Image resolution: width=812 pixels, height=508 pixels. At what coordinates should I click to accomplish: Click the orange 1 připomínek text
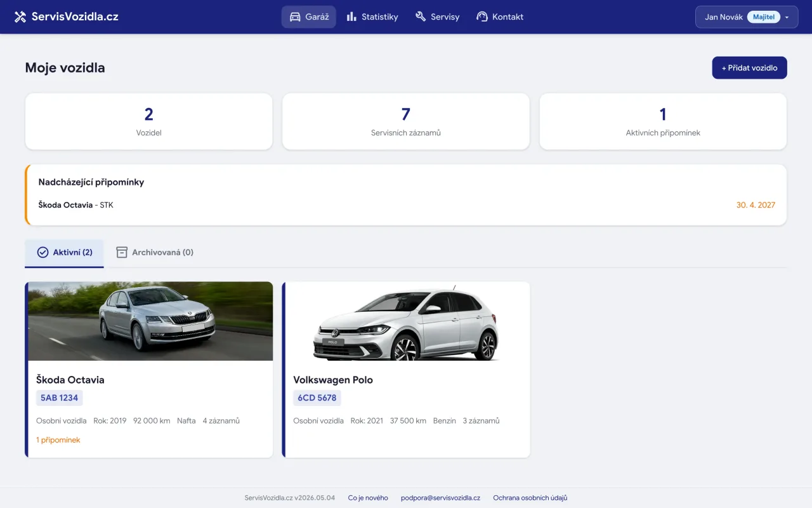58,440
